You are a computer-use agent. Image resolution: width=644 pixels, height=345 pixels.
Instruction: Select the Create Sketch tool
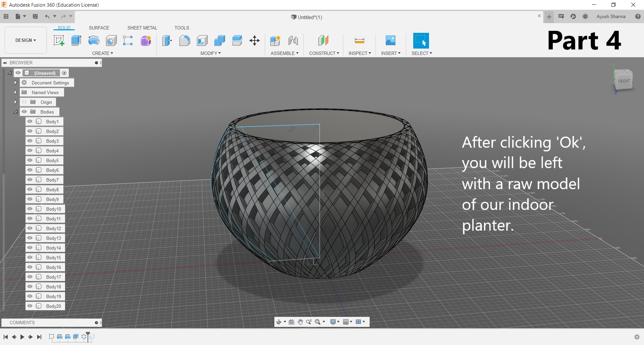pyautogui.click(x=59, y=41)
